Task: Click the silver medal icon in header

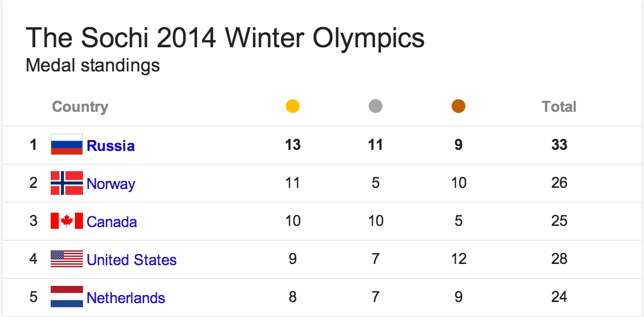Action: coord(376,106)
